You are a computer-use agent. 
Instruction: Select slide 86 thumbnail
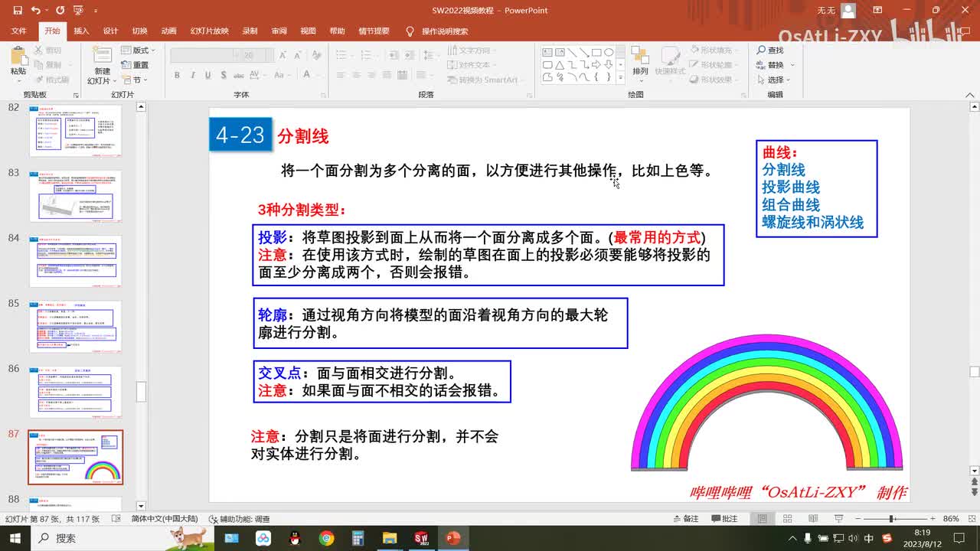76,393
